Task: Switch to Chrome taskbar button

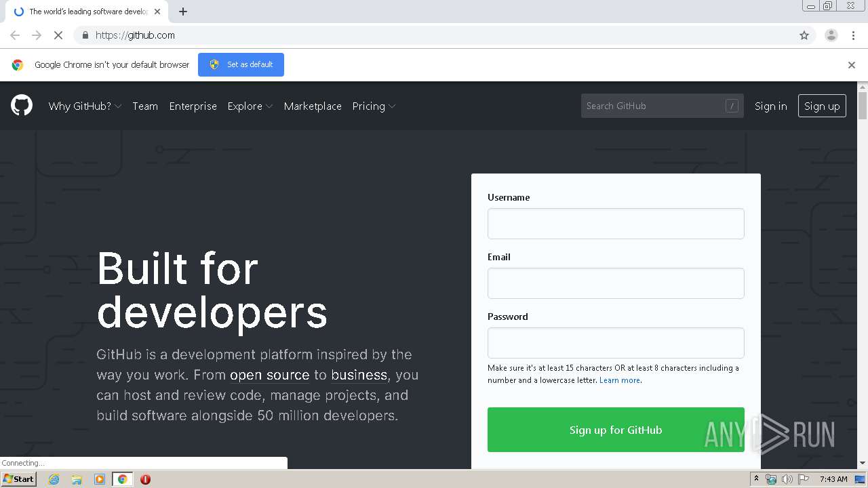Action: pyautogui.click(x=122, y=479)
